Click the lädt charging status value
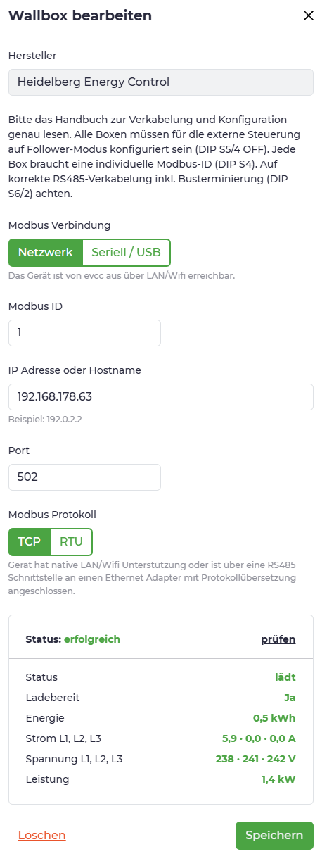Image resolution: width=334 pixels, height=868 pixels. [285, 677]
